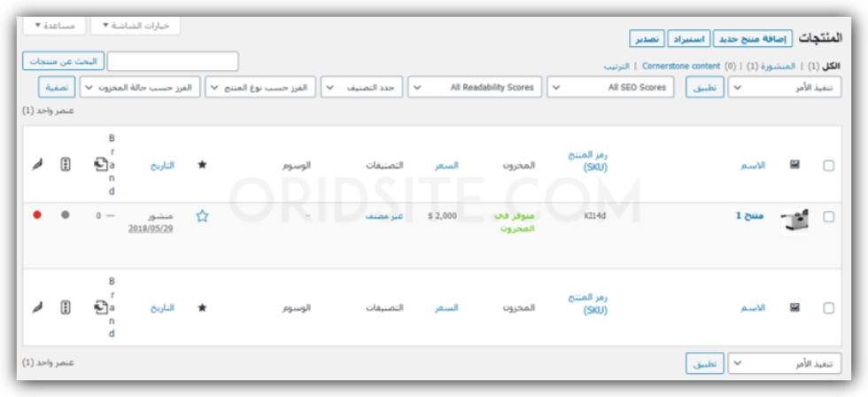Open the الفرز حسب حالة المخزون dropdown

click(140, 88)
